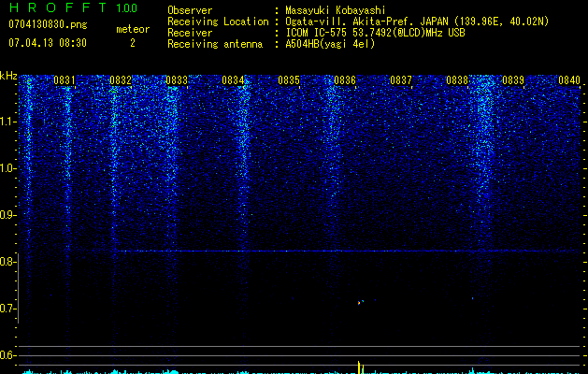The width and height of the screenshot is (588, 374).
Task: Click the HROFFT 1.0.0 title text
Action: (x=73, y=7)
